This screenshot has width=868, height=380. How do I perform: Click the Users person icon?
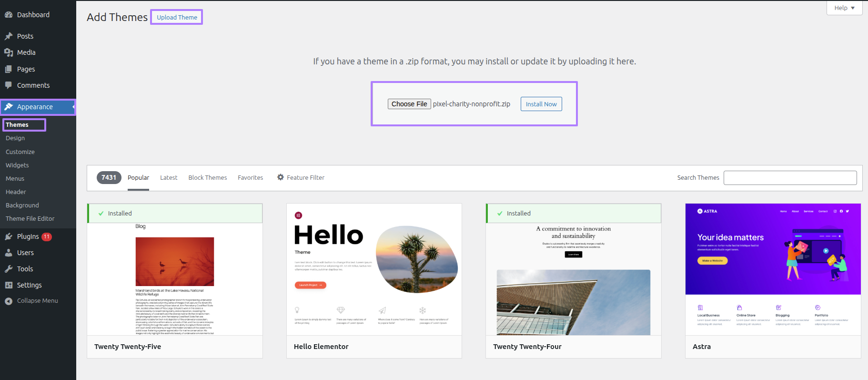tap(9, 253)
